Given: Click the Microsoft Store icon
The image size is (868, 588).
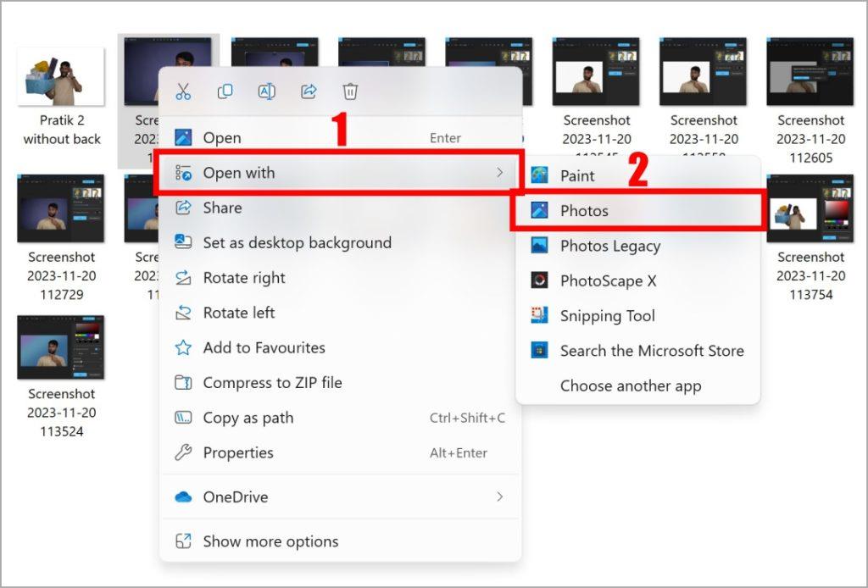Looking at the screenshot, I should [539, 350].
